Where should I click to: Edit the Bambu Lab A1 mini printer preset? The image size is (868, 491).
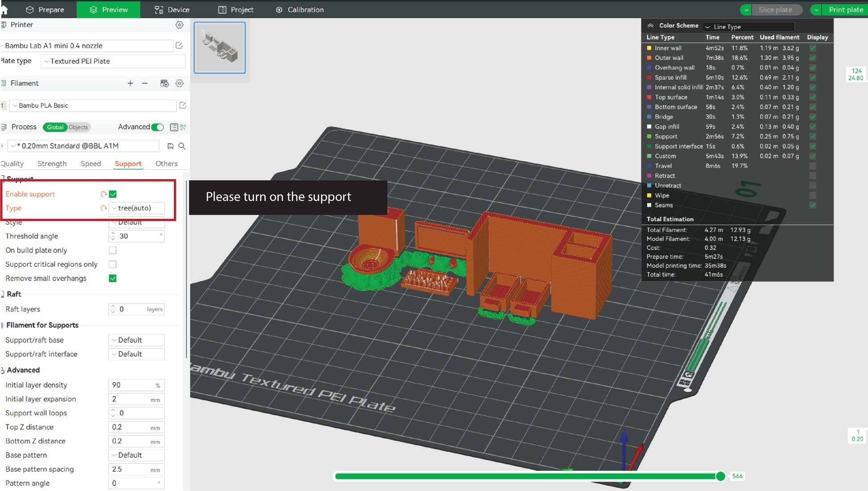[x=179, y=46]
